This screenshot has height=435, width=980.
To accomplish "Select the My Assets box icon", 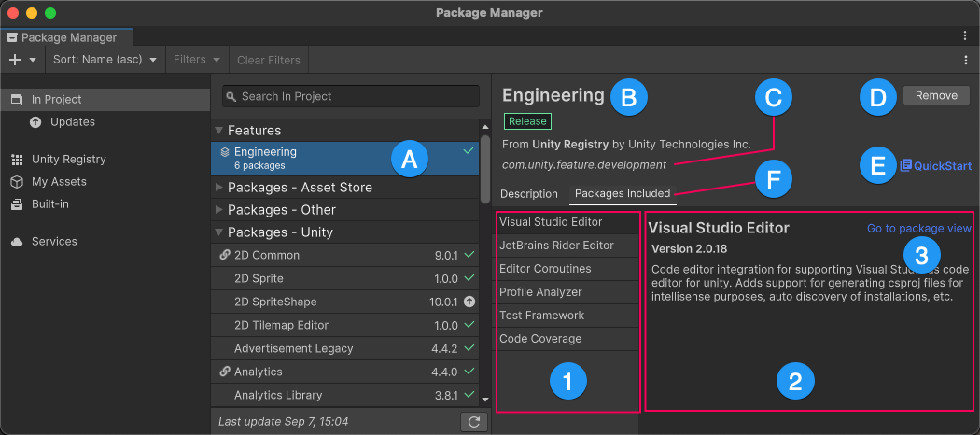I will 17,182.
